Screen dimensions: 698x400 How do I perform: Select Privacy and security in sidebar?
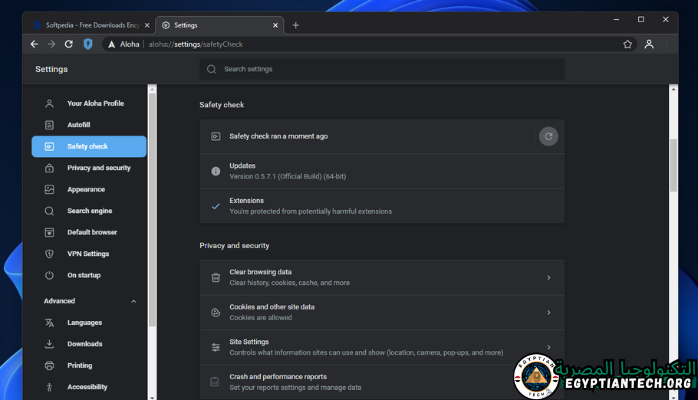pyautogui.click(x=98, y=168)
